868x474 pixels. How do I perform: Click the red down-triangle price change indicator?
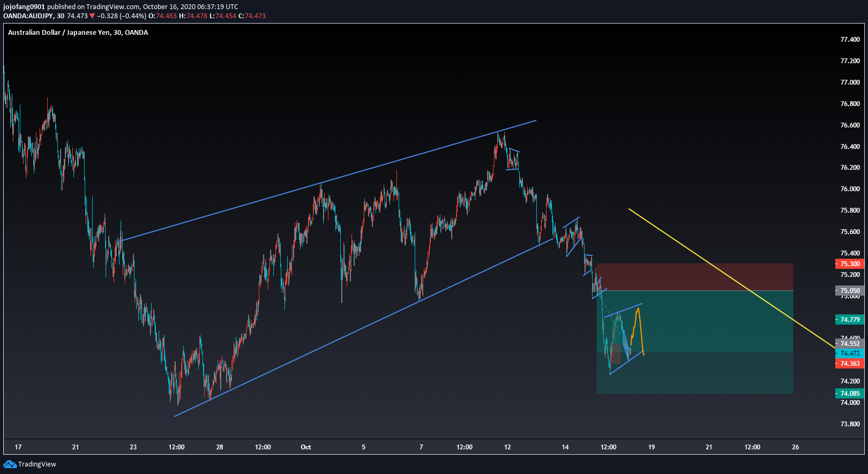[x=92, y=16]
